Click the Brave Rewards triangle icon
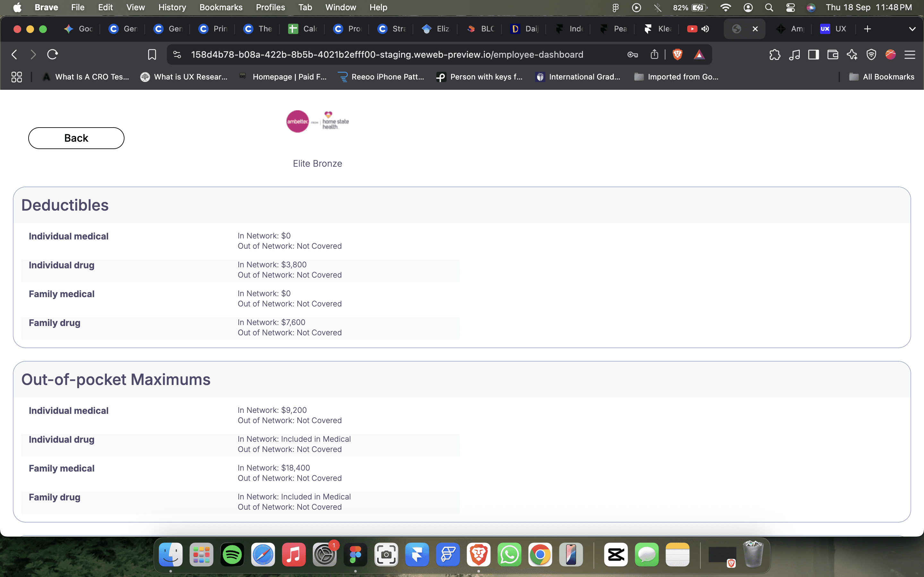 pos(699,54)
